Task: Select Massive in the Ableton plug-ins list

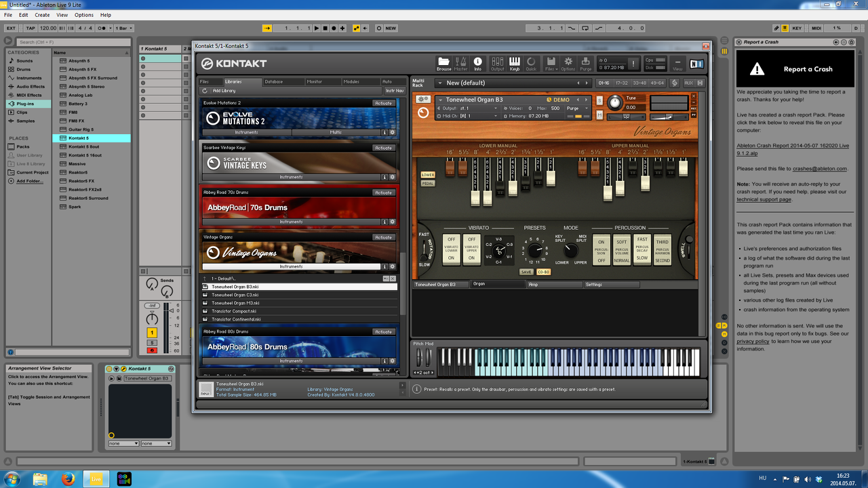Action: click(x=77, y=163)
